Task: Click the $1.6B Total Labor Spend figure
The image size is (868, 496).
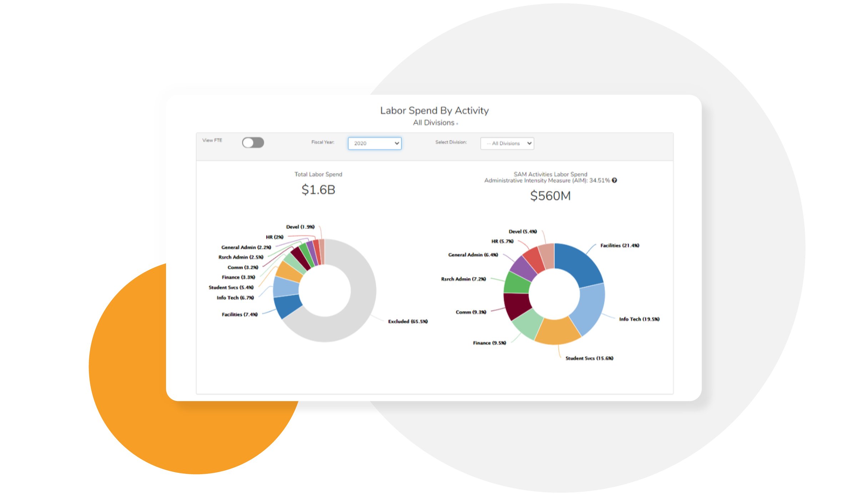Action: (318, 190)
